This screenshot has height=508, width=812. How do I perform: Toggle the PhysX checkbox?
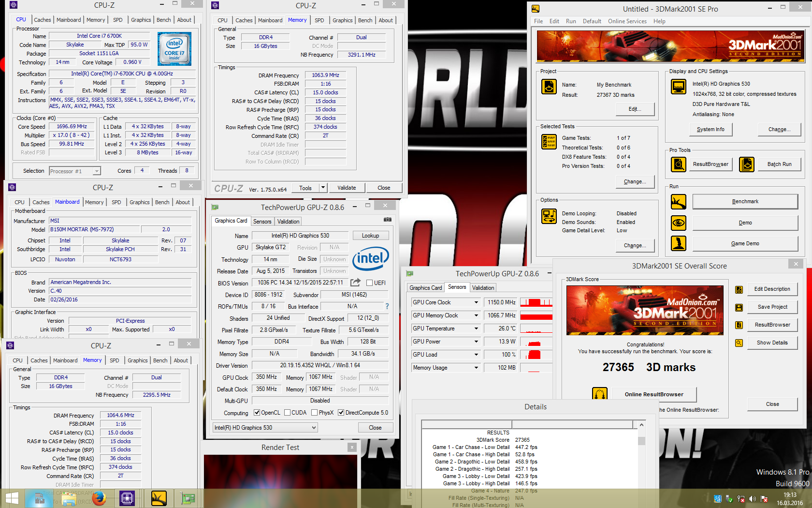pos(315,413)
